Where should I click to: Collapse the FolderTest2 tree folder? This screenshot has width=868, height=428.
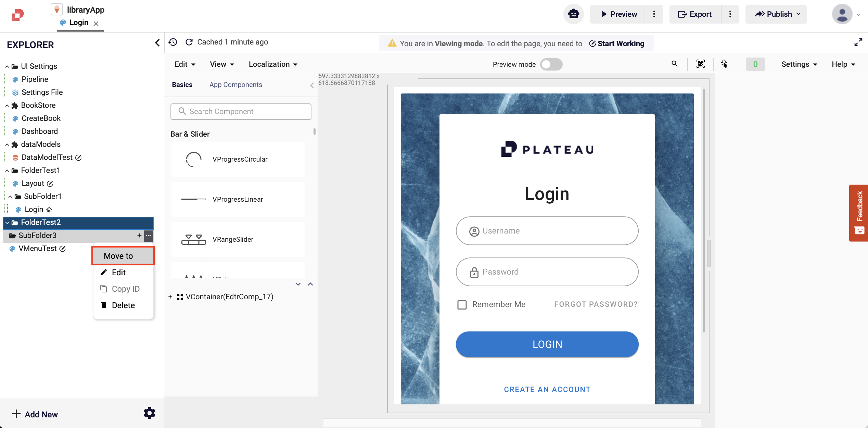pyautogui.click(x=7, y=223)
